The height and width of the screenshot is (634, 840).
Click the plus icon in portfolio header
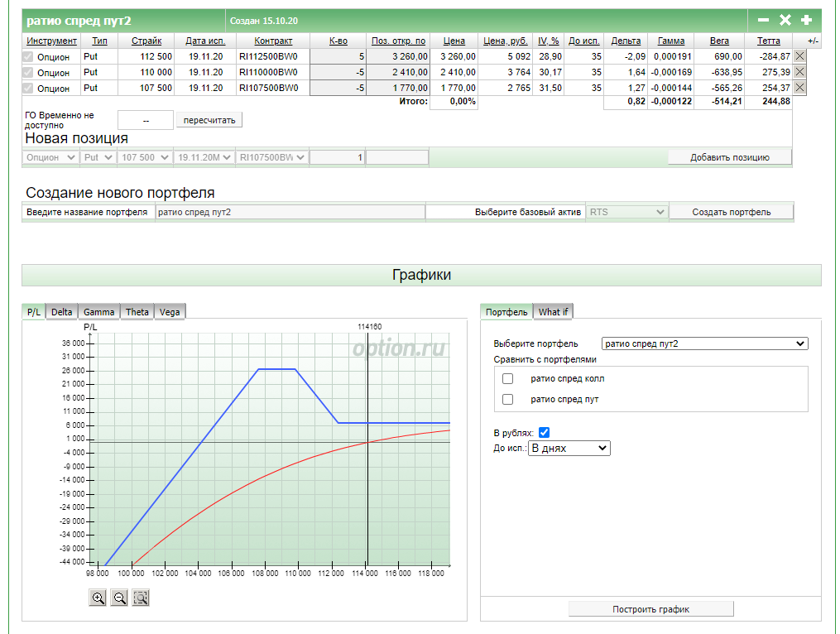806,20
